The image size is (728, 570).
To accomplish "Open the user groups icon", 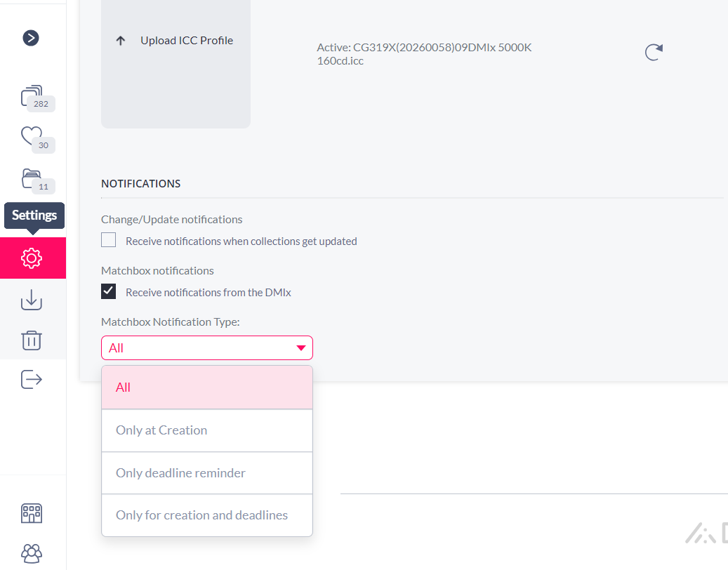I will pyautogui.click(x=32, y=553).
